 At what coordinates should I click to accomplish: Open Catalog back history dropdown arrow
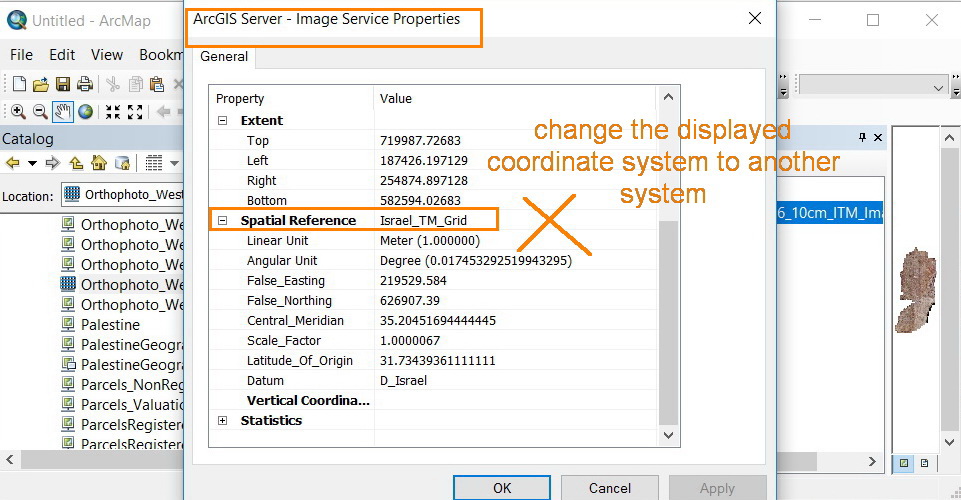[x=32, y=163]
